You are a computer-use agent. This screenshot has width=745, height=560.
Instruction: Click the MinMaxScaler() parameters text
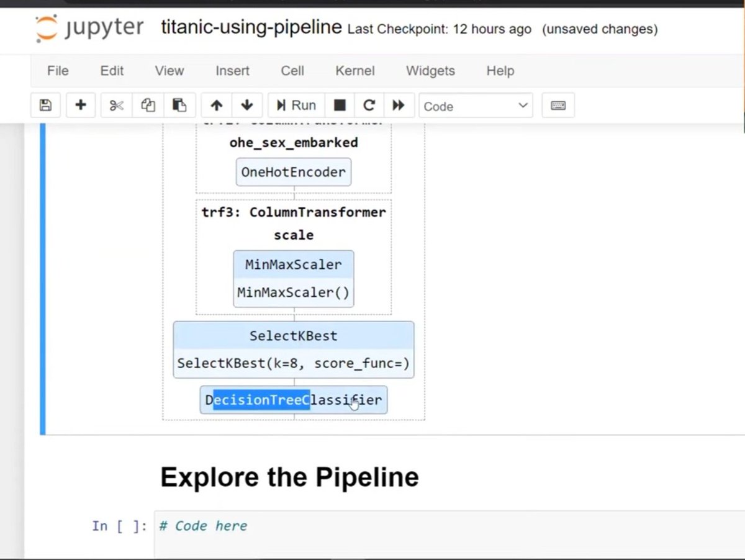tap(294, 292)
